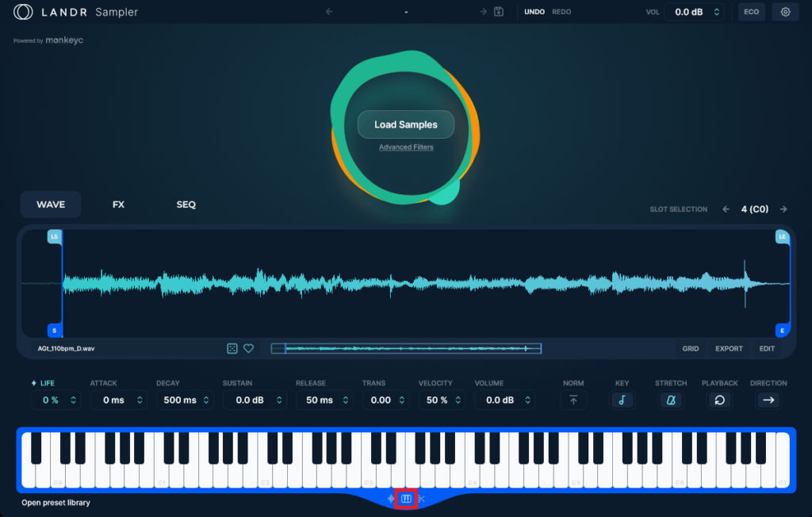Click the 4 (C0) slot selection value
The height and width of the screenshot is (517, 812).
coord(755,209)
